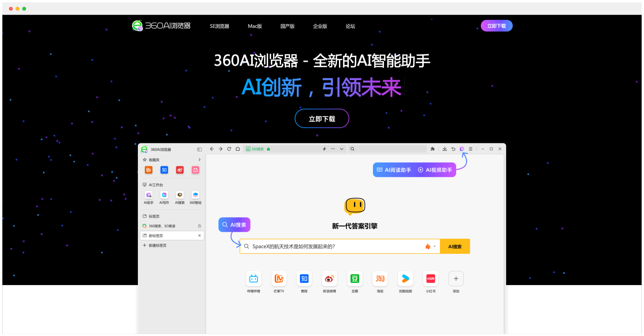Click the yellow AI搜索 submit button
Image resolution: width=644 pixels, height=336 pixels.
[455, 247]
